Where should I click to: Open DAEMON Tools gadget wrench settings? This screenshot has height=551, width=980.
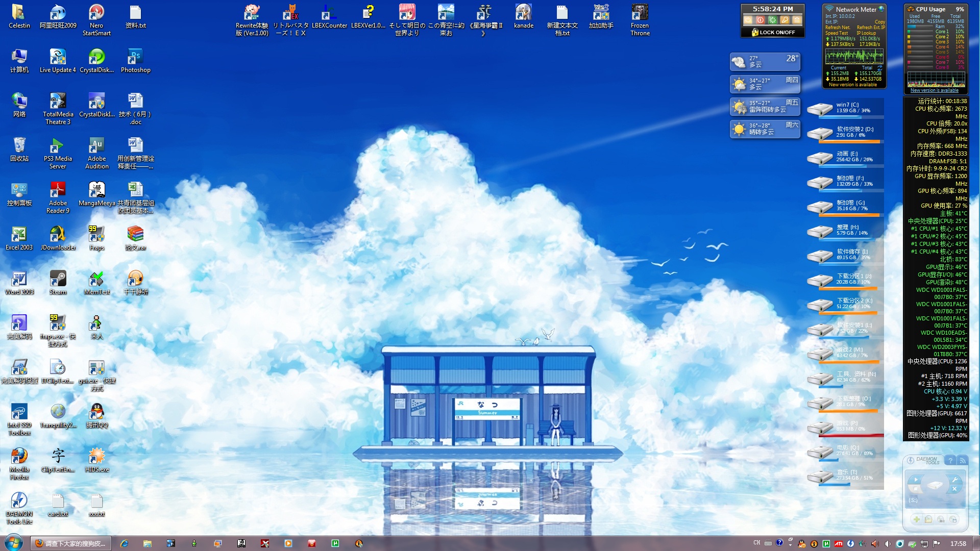tap(955, 480)
